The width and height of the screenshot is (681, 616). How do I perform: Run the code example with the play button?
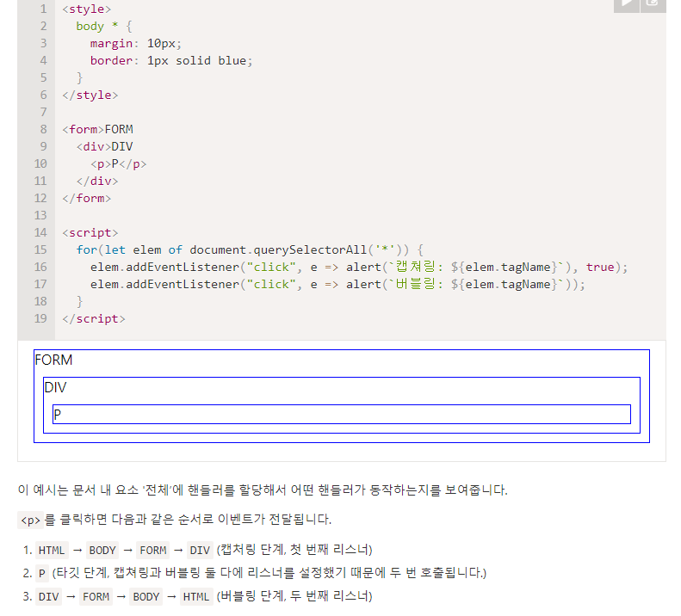626,5
